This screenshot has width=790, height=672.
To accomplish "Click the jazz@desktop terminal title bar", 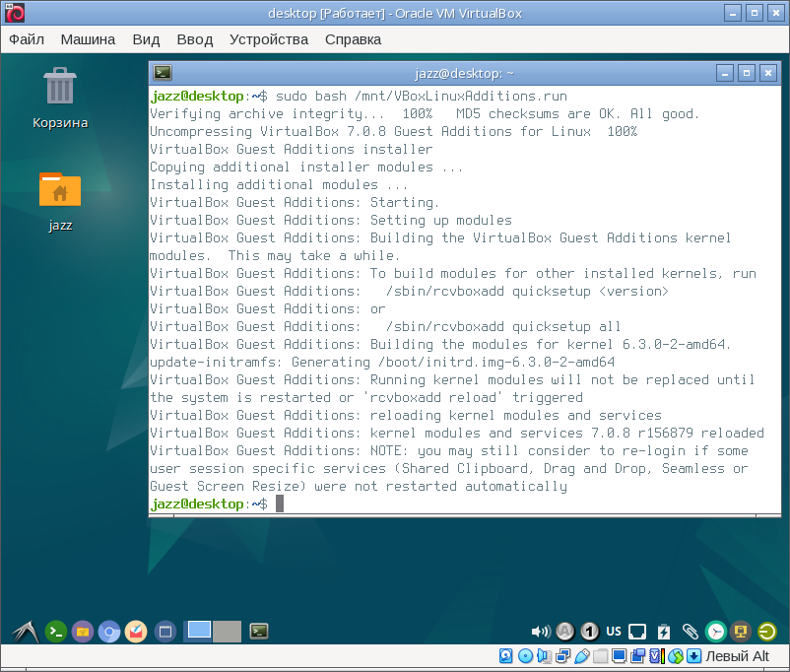I will [x=464, y=74].
